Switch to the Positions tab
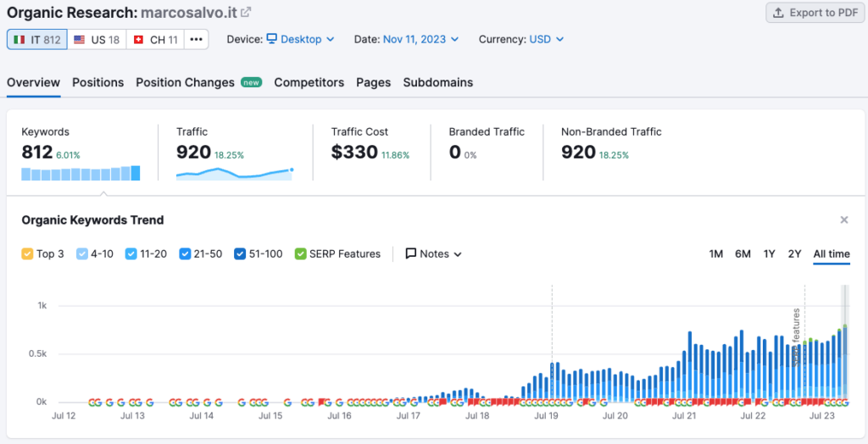This screenshot has width=868, height=444. tap(98, 82)
